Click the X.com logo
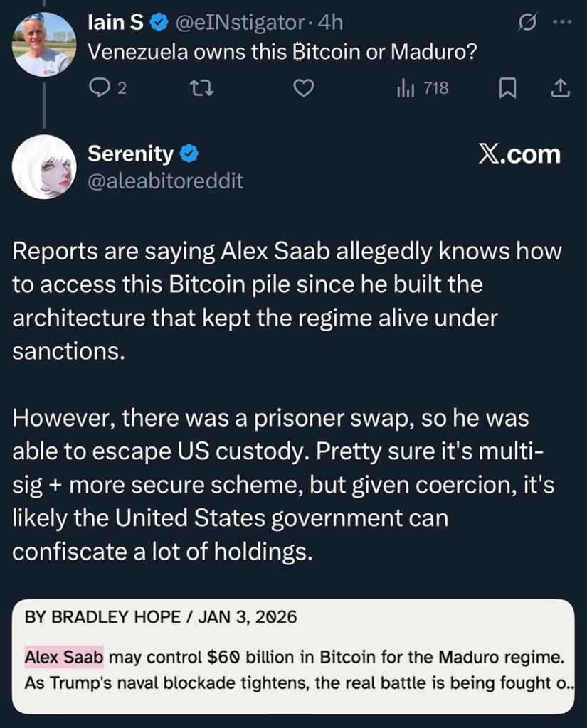The width and height of the screenshot is (587, 728). tap(519, 154)
